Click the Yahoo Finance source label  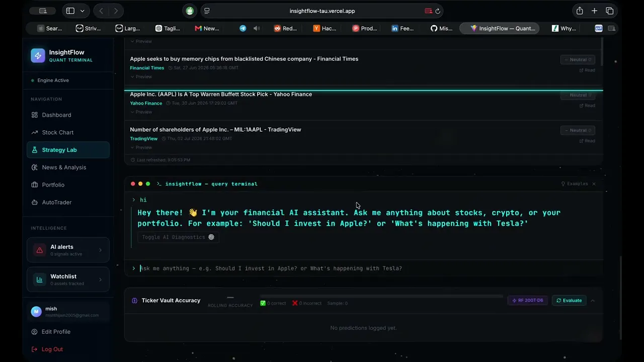pyautogui.click(x=146, y=103)
